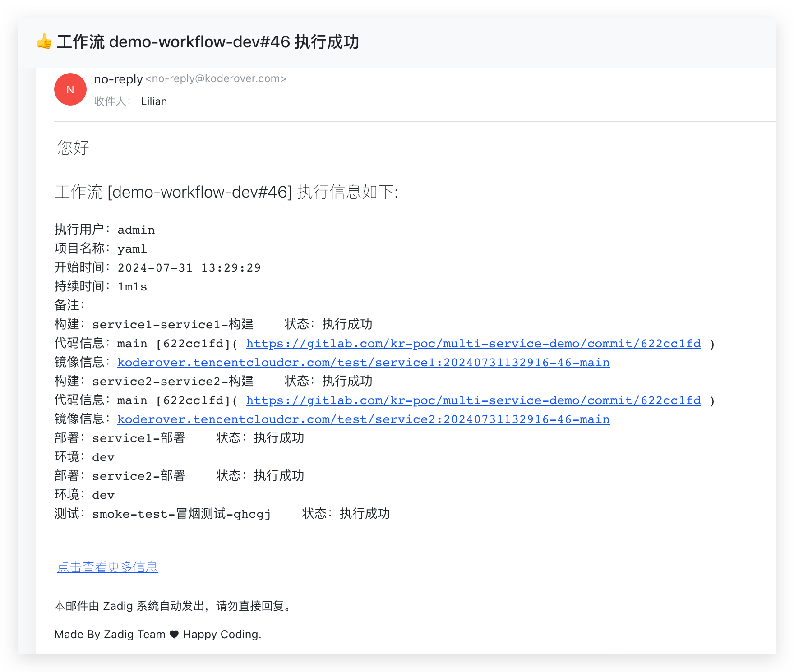
Task: Open the first GitLab commit link 622cc1fd
Action: pyautogui.click(x=473, y=343)
